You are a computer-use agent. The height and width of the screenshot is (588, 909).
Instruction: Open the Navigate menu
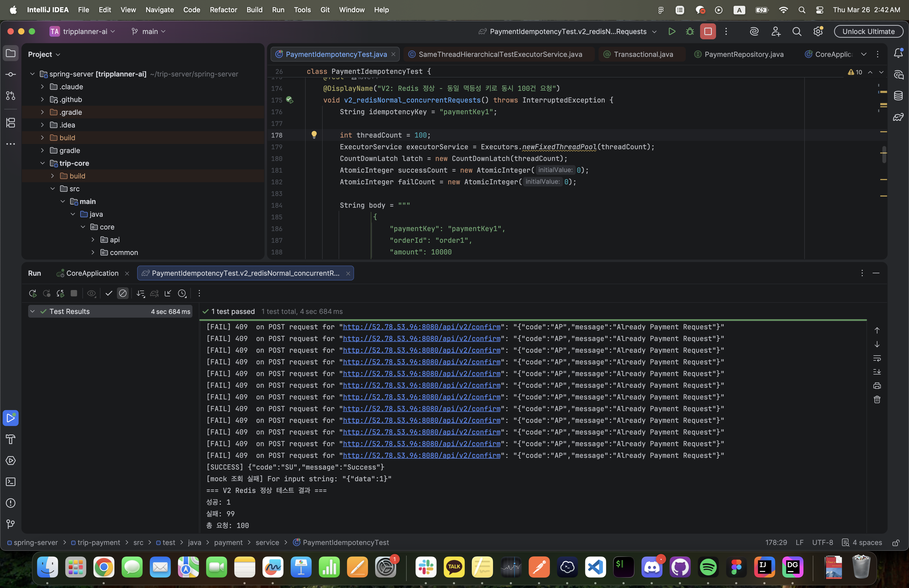point(159,10)
